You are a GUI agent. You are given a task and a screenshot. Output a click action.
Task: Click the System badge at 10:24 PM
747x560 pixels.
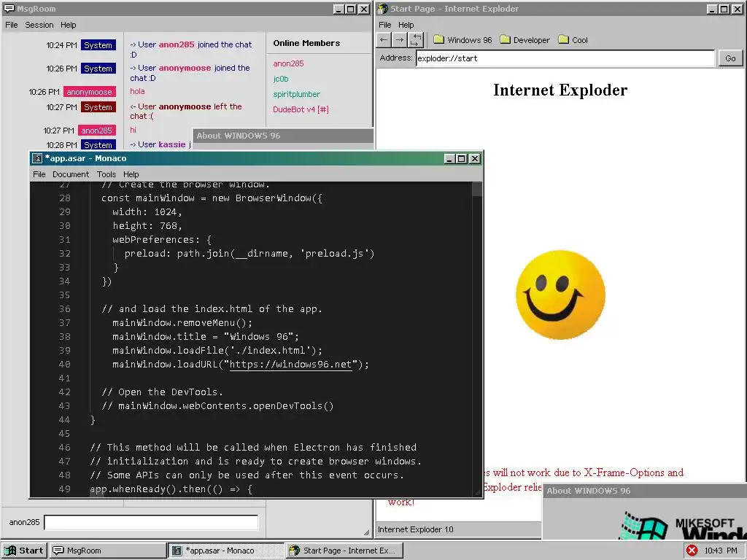(98, 45)
